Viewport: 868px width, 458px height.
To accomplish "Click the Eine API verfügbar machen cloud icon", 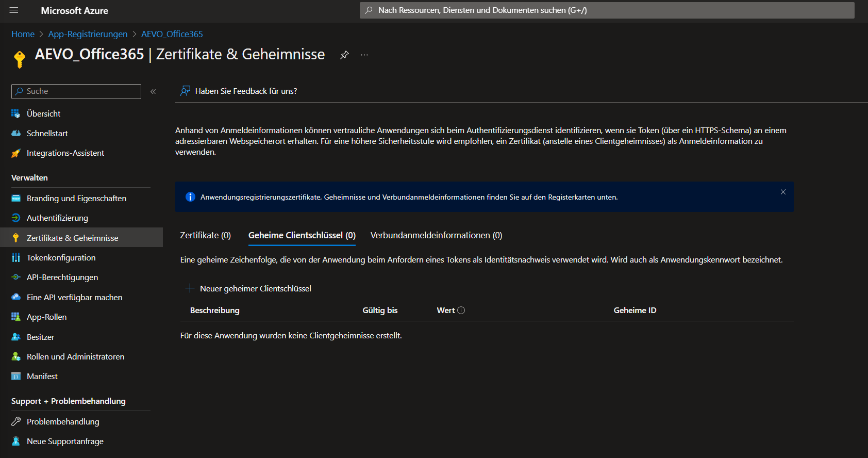I will pyautogui.click(x=16, y=297).
